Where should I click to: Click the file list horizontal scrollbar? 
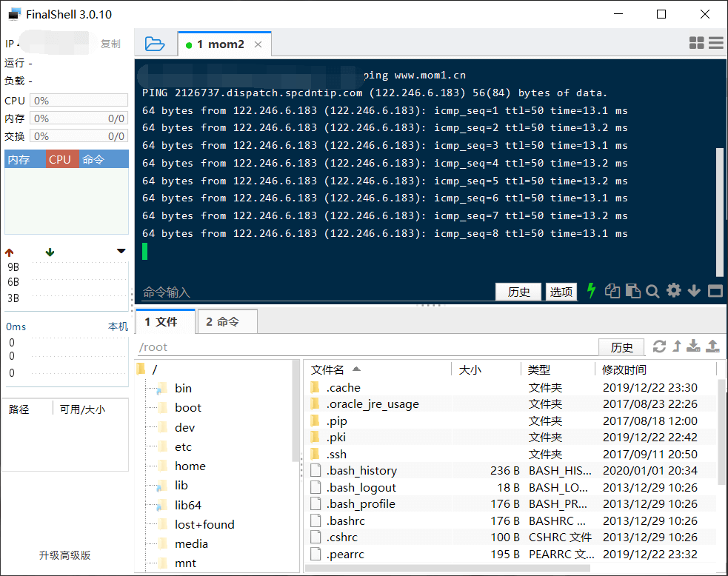pyautogui.click(x=448, y=568)
